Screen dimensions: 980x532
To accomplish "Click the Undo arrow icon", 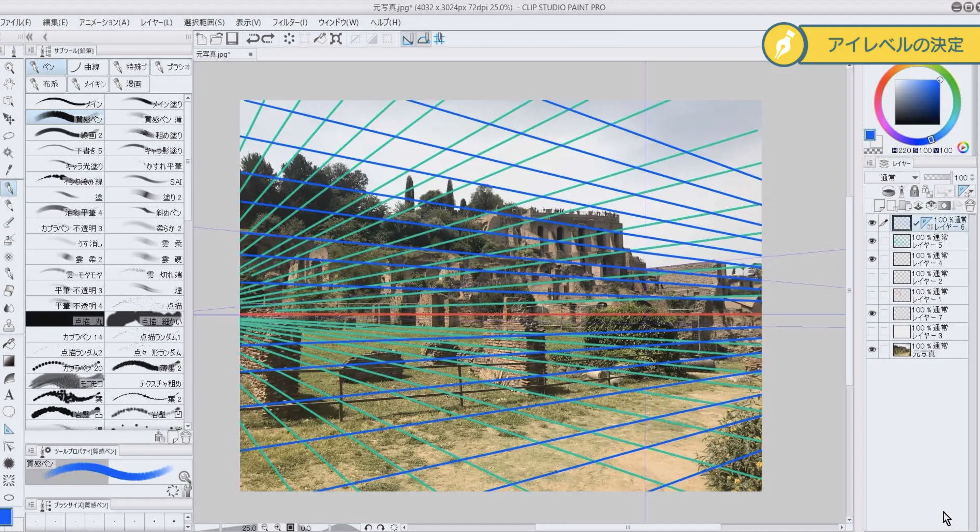I will point(253,39).
